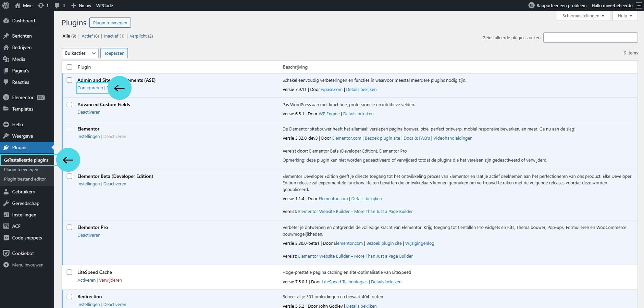Click the Plugin toevoegen button next to title
This screenshot has width=644, height=308.
(x=110, y=23)
